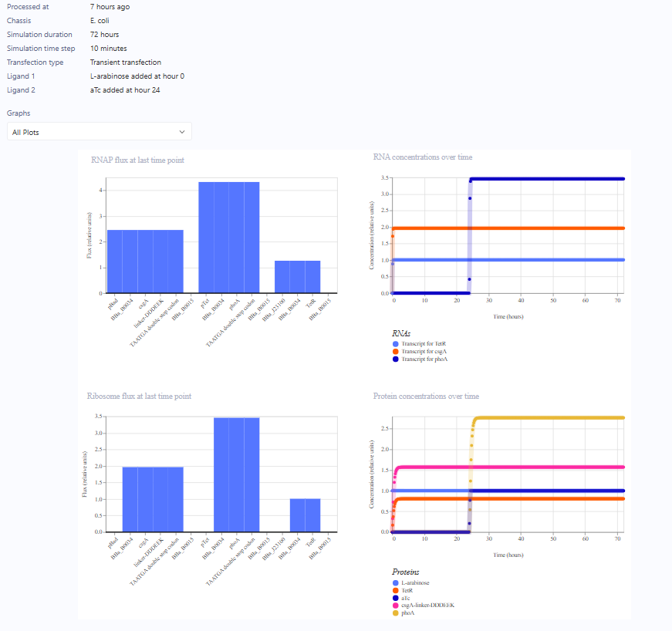
Task: Click 'L-arabinose added at hour 0' text
Action: pyautogui.click(x=137, y=76)
